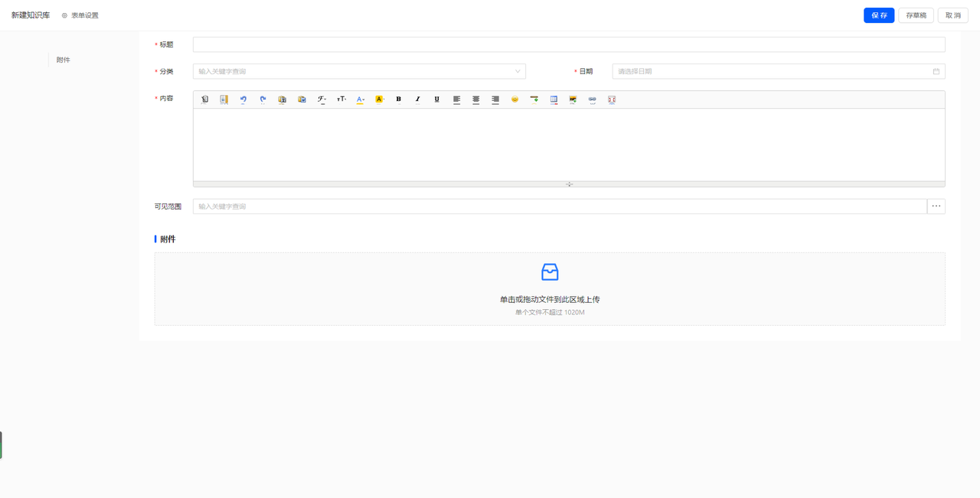Click the paste from Word icon
This screenshot has width=980, height=498.
(302, 99)
